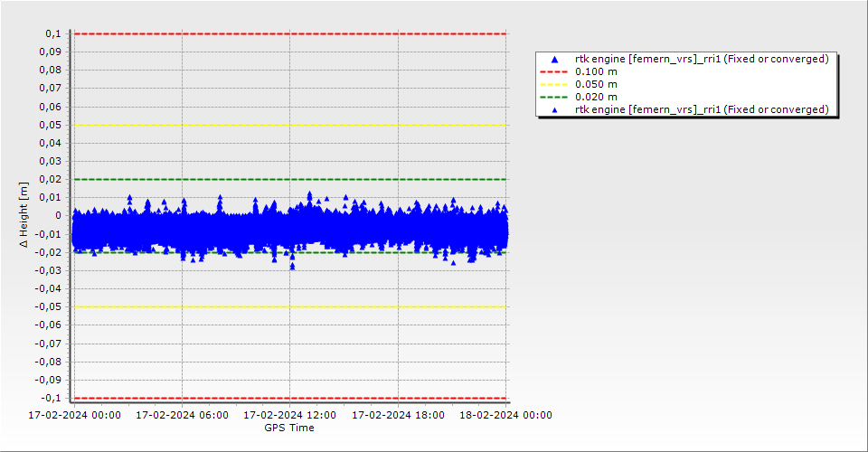This screenshot has width=868, height=452.
Task: Click the small blue triangle legend marker
Action: 555,109
